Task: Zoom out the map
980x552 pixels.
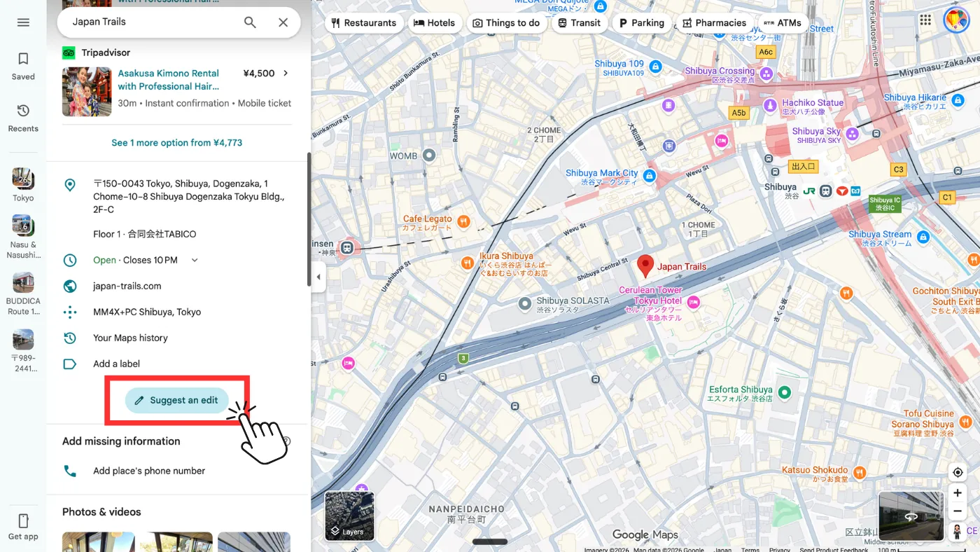Action: 958,512
